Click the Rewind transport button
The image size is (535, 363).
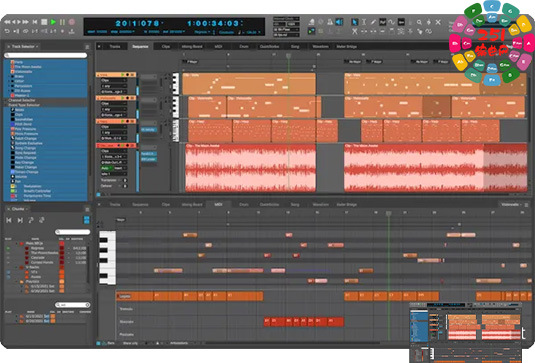[x=7, y=22]
